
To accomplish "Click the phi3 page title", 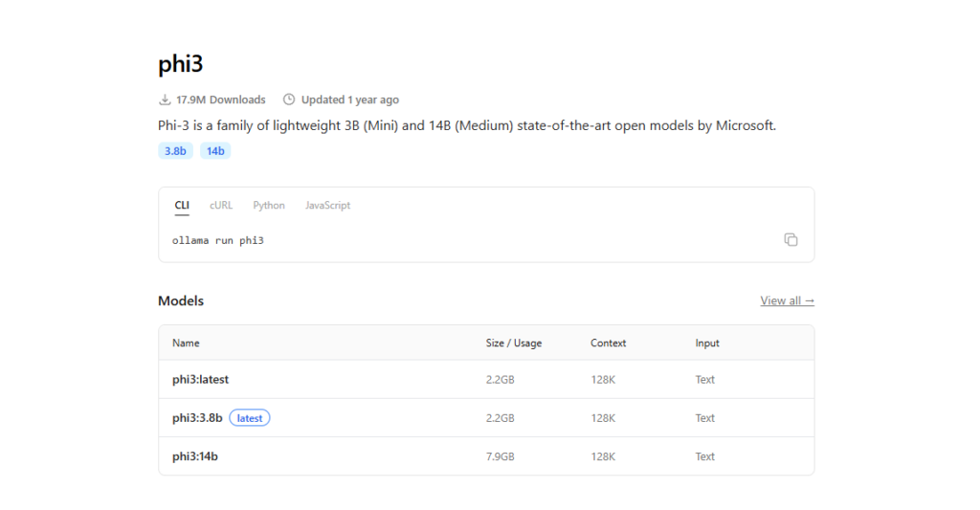I will pyautogui.click(x=181, y=64).
